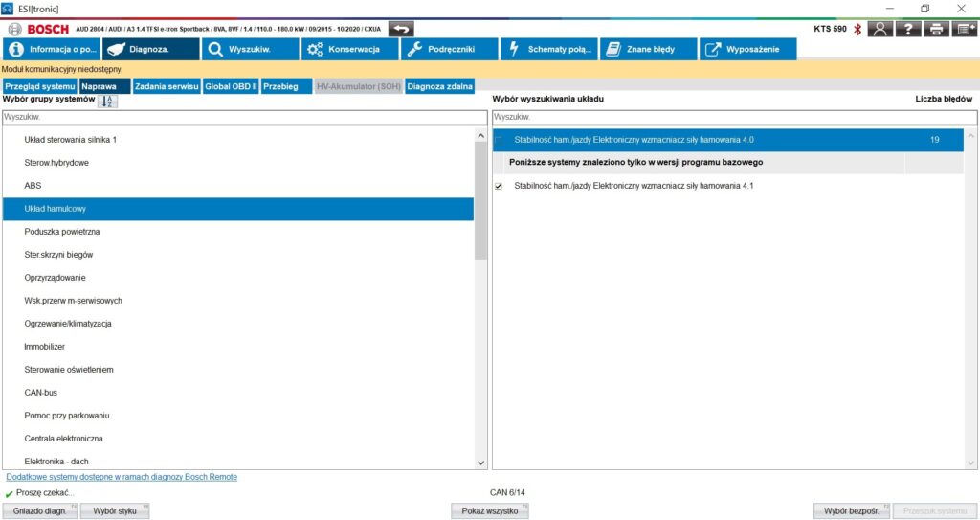
Task: Select Poduszka powietrzna in system list
Action: (x=62, y=232)
